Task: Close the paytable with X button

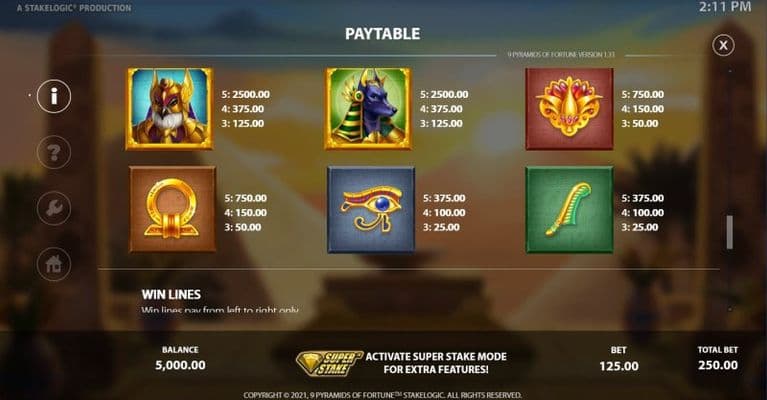Action: click(723, 45)
